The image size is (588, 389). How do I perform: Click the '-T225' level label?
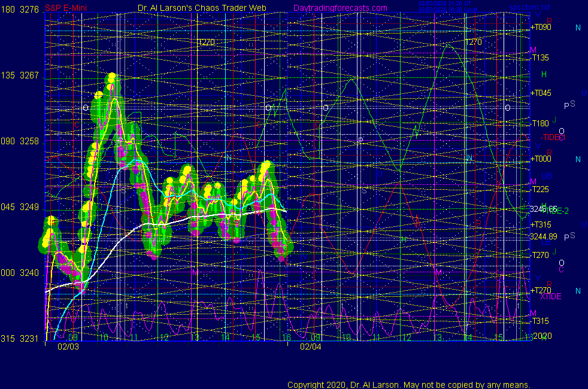(540, 189)
